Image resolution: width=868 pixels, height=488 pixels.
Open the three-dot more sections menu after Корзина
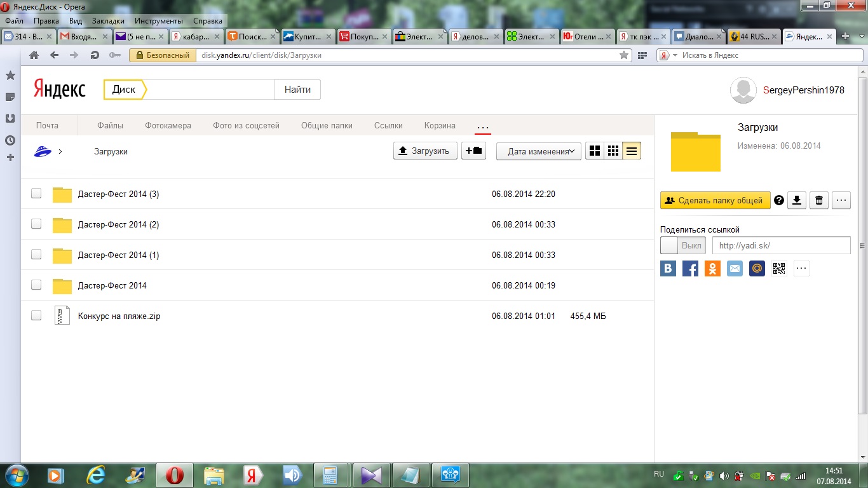(483, 126)
